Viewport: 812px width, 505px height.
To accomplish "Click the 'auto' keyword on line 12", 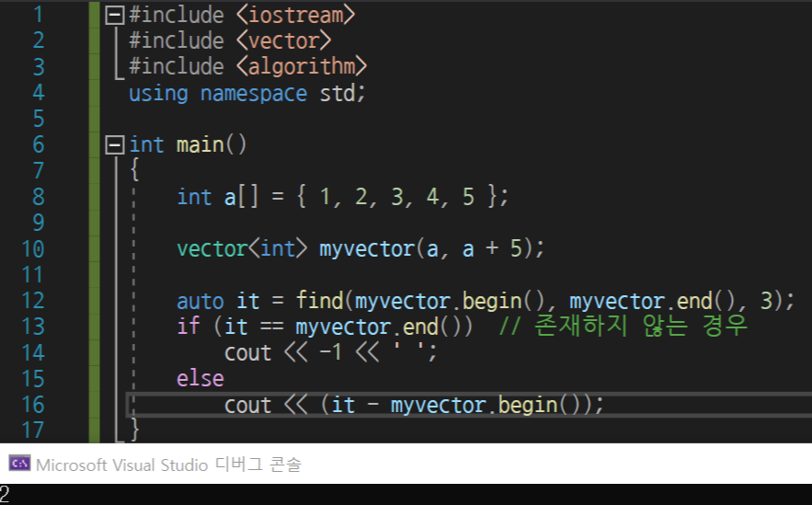I will pos(200,302).
